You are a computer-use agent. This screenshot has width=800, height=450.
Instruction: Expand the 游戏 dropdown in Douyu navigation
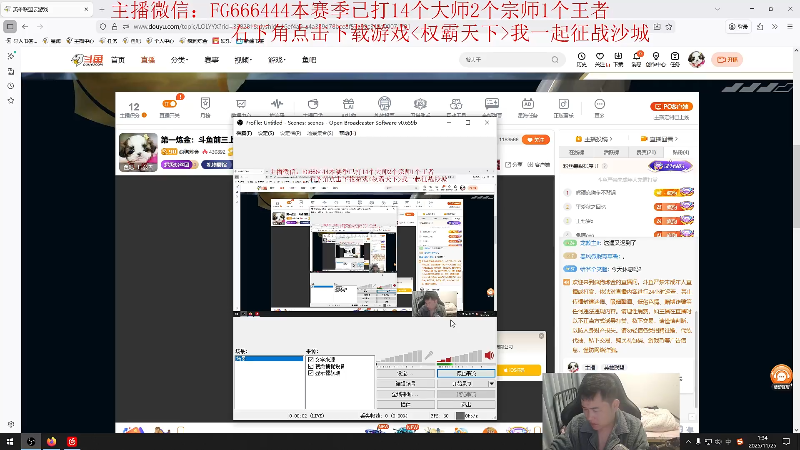tap(277, 60)
